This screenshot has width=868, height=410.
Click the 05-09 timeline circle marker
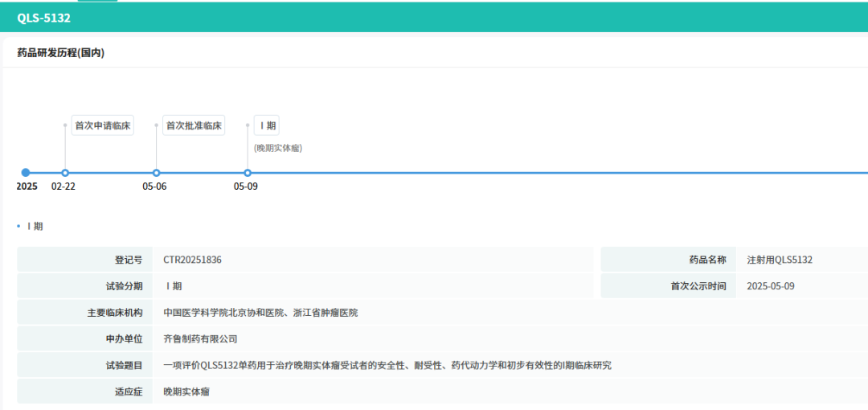point(248,173)
